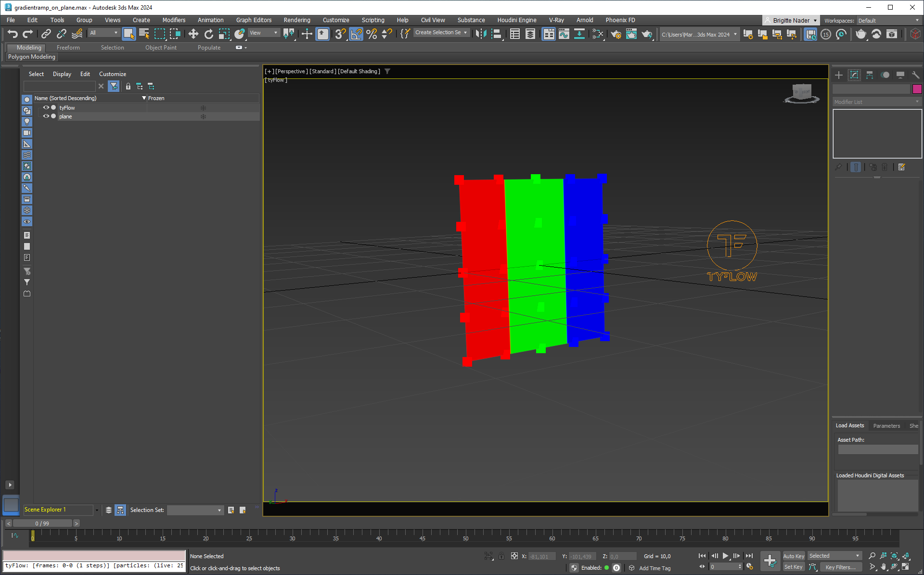
Task: Toggle visibility of the plane object
Action: [46, 116]
